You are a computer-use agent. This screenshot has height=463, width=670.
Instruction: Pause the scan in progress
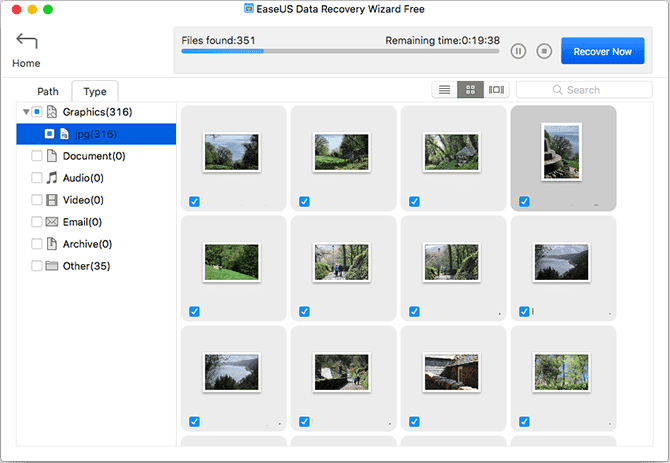[x=518, y=51]
